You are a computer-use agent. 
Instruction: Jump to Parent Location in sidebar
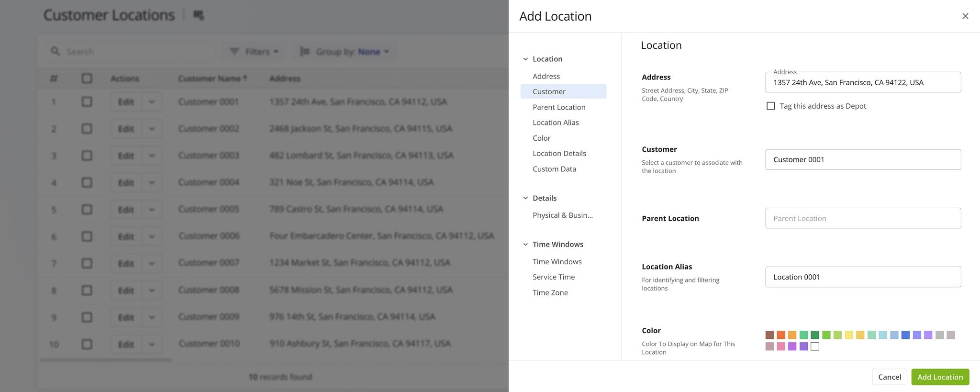pyautogui.click(x=559, y=107)
